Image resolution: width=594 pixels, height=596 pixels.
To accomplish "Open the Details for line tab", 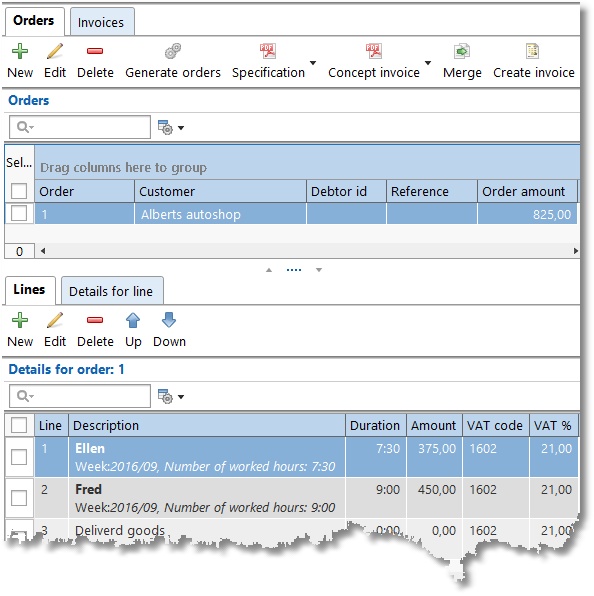I will [x=111, y=291].
